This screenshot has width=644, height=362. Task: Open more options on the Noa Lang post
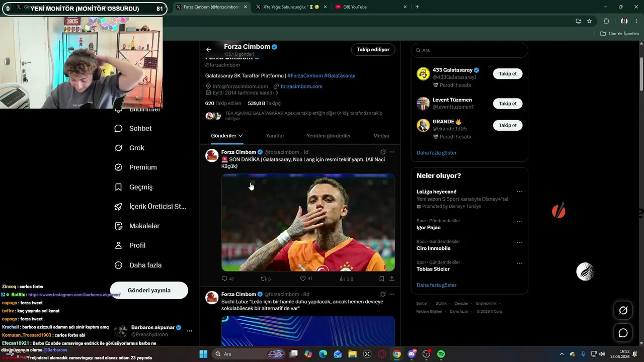(392, 152)
